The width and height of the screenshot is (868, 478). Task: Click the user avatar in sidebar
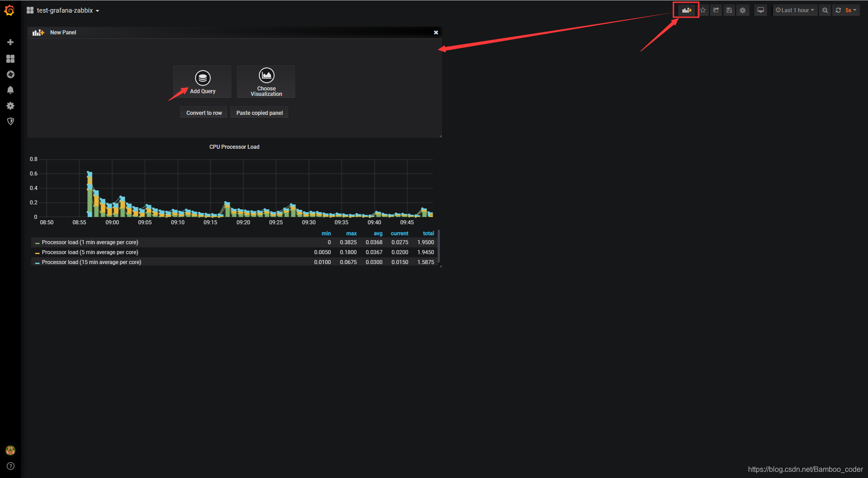[x=10, y=450]
